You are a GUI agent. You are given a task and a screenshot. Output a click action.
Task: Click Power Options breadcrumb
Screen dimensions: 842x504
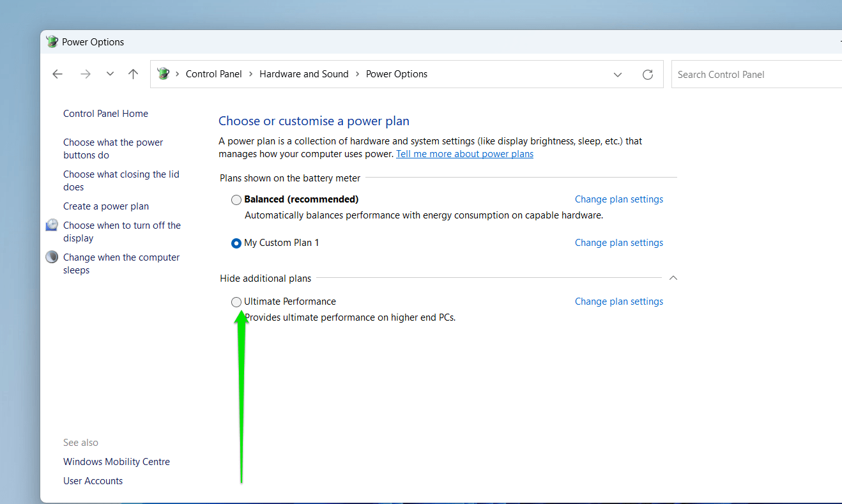click(397, 74)
